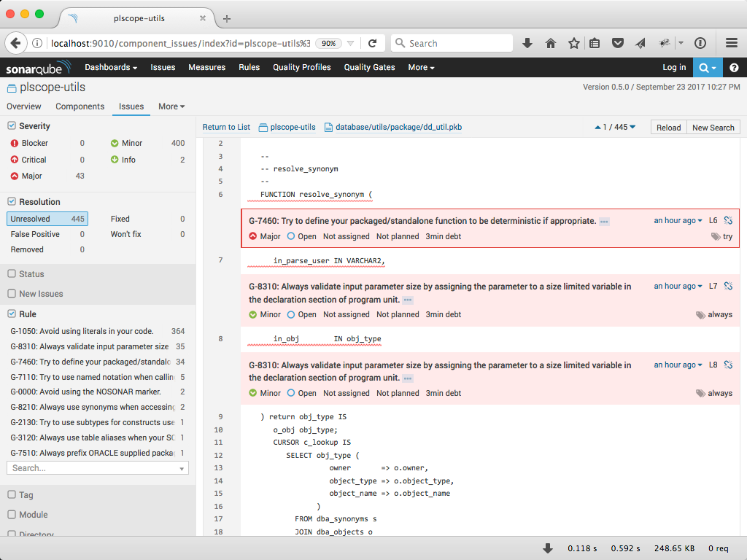This screenshot has height=560, width=747.
Task: Open Quality Gates page
Action: click(x=370, y=68)
